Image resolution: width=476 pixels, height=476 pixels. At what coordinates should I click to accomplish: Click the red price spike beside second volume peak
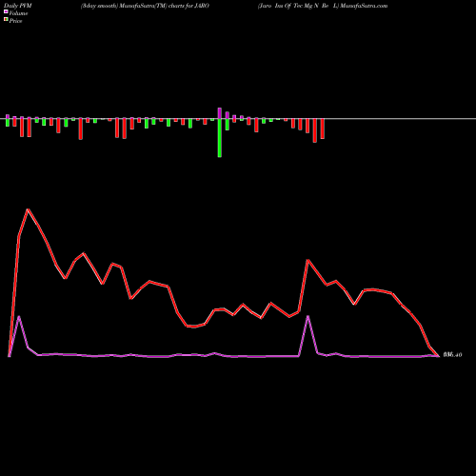click(x=307, y=260)
